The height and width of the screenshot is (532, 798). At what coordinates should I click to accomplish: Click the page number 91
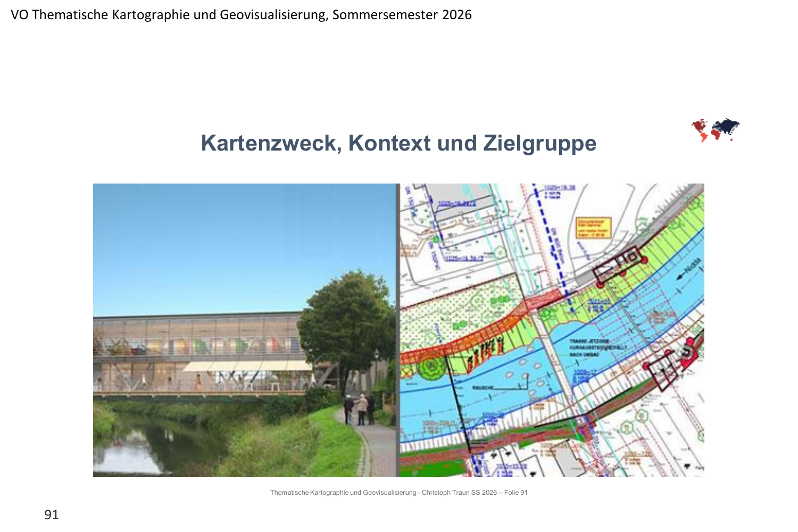52,514
